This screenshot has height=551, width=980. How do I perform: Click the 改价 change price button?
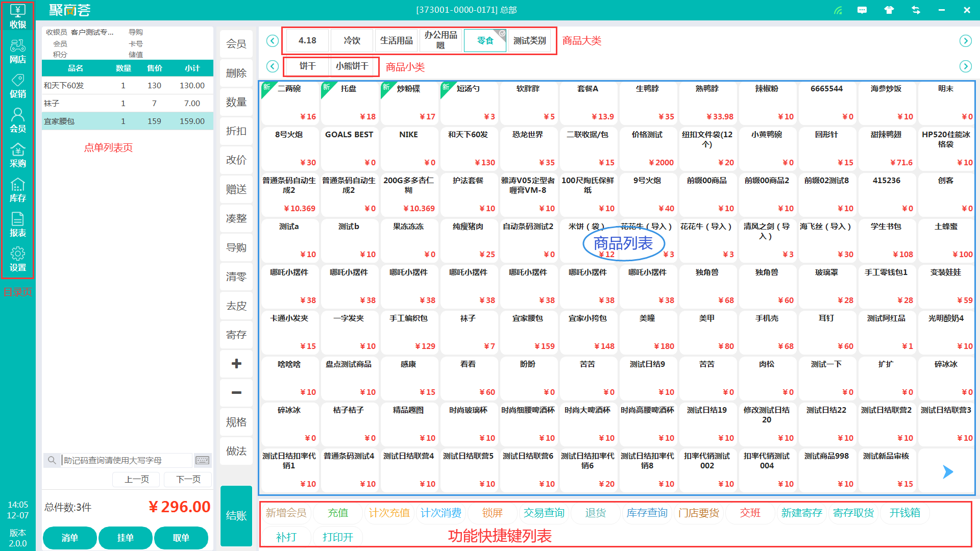236,160
